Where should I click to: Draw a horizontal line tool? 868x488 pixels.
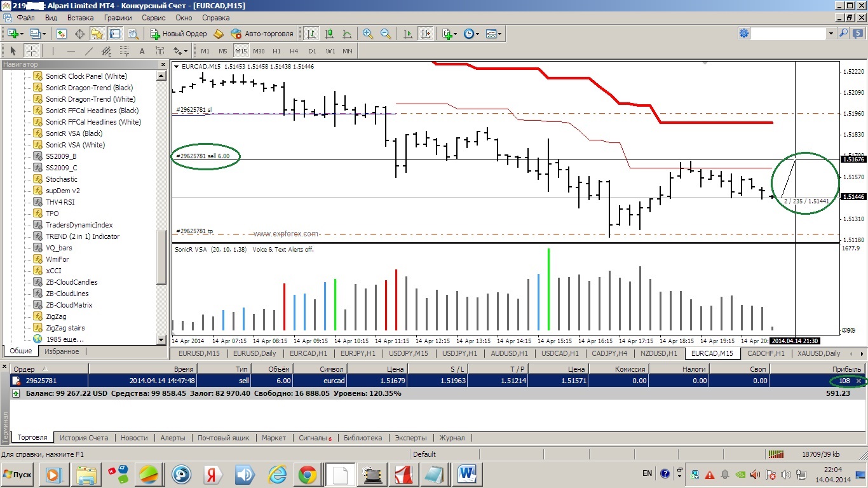[71, 51]
